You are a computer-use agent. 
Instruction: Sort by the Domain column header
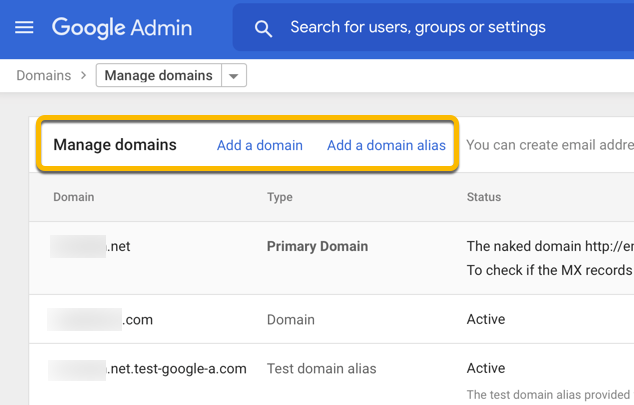[x=74, y=197]
